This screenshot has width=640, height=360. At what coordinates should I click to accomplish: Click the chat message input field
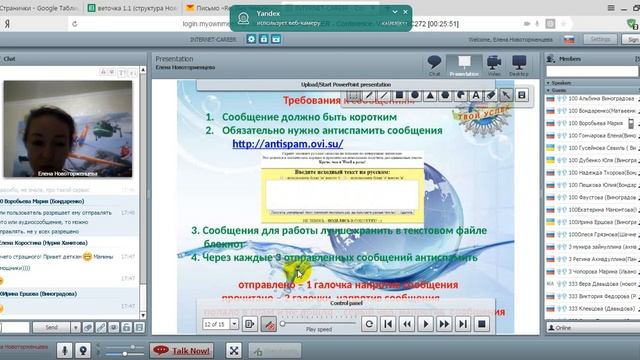coord(15,327)
